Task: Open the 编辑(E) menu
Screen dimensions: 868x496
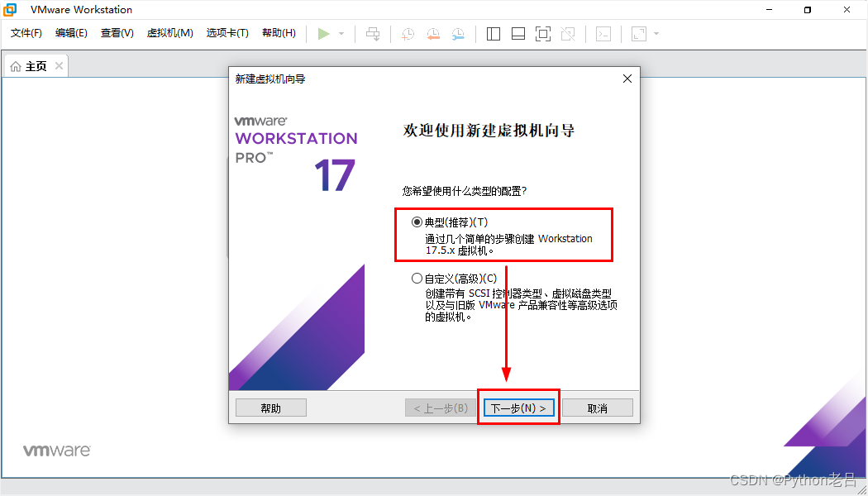Action: point(71,33)
